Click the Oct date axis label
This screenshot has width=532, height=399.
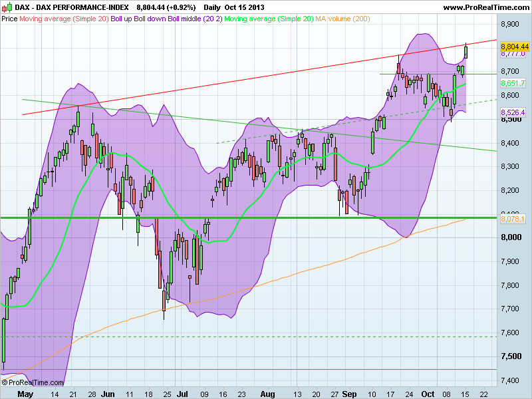tap(428, 394)
